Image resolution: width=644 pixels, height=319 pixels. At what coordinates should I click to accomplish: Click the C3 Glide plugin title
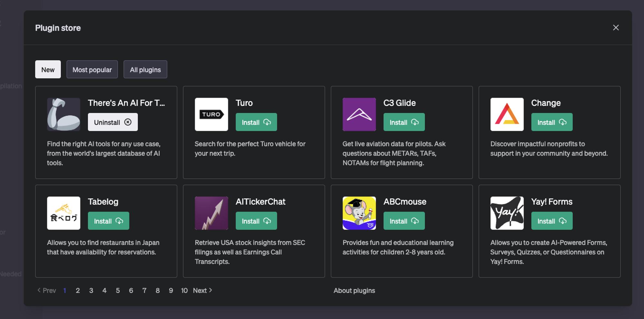(x=400, y=103)
